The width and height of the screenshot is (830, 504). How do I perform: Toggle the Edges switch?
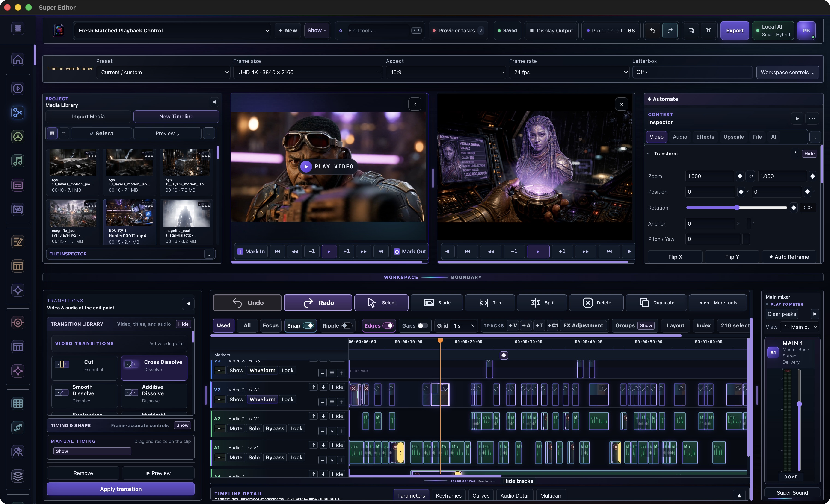(388, 325)
